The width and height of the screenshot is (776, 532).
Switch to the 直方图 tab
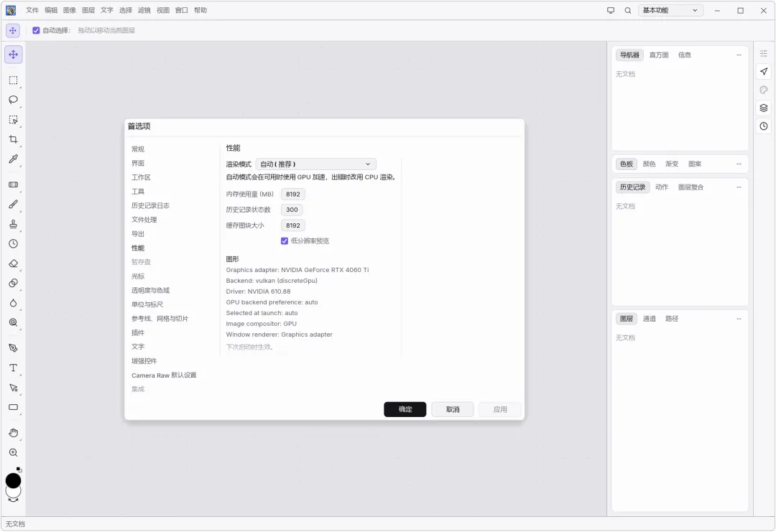click(x=659, y=55)
